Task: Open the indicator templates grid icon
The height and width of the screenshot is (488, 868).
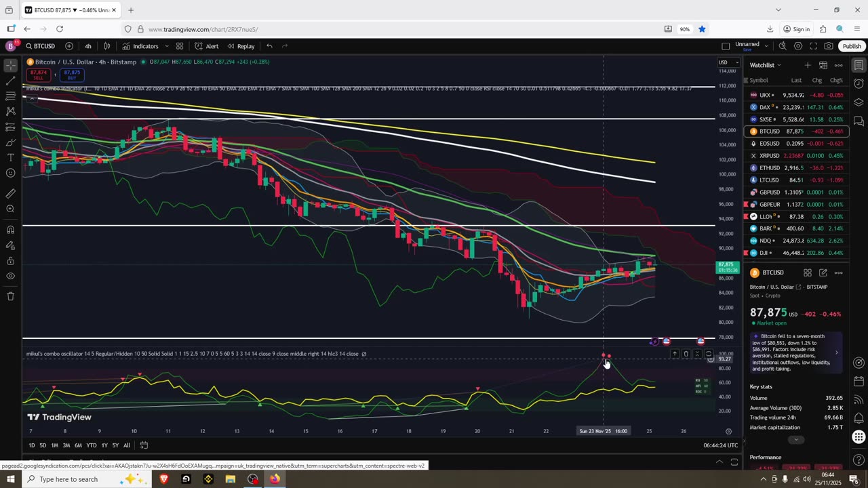Action: click(180, 46)
